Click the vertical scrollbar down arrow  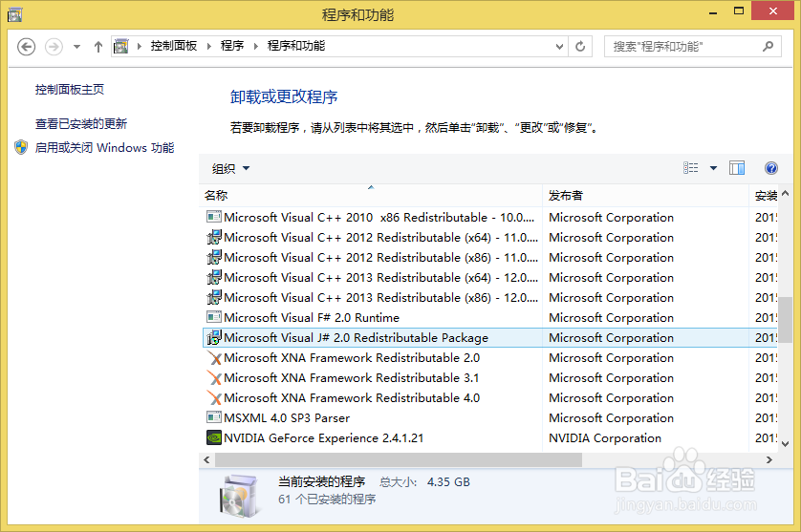pos(785,444)
